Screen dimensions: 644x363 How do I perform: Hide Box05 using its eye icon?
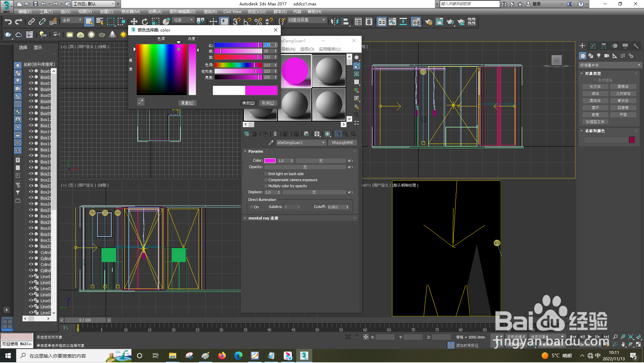(x=31, y=95)
